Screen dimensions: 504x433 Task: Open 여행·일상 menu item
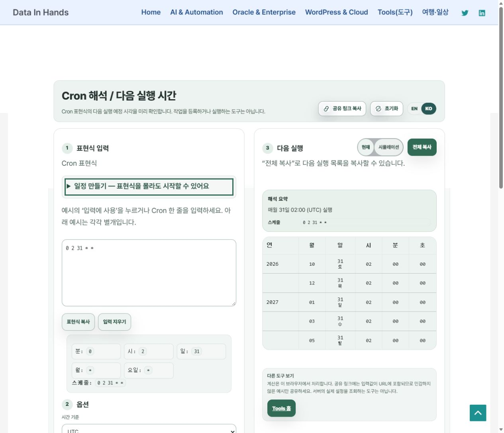click(x=435, y=12)
